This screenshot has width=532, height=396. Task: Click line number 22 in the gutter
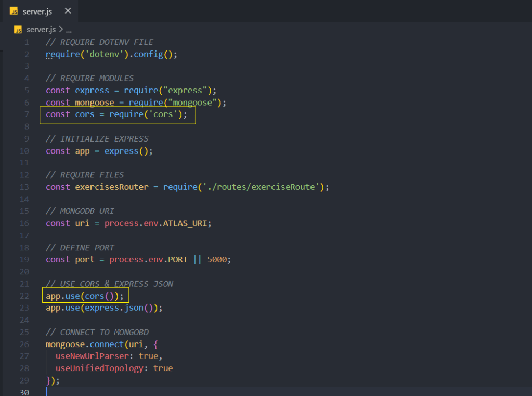[25, 296]
